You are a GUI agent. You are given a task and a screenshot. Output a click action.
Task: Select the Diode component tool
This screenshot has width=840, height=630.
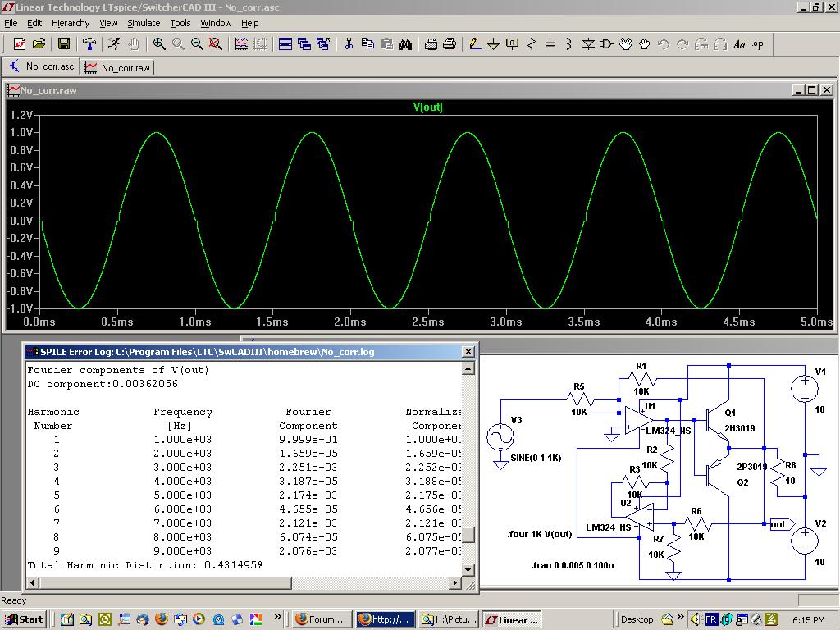[588, 44]
